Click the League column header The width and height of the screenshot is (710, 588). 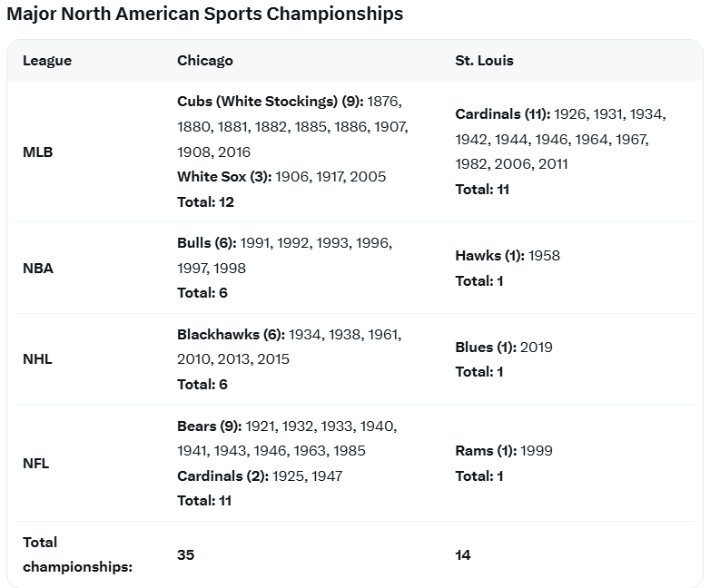[x=47, y=61]
